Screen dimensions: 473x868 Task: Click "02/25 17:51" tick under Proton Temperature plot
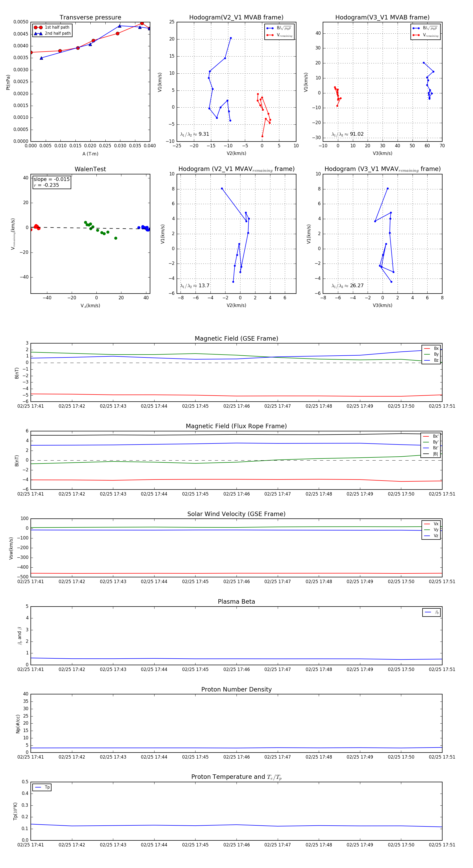click(x=442, y=845)
